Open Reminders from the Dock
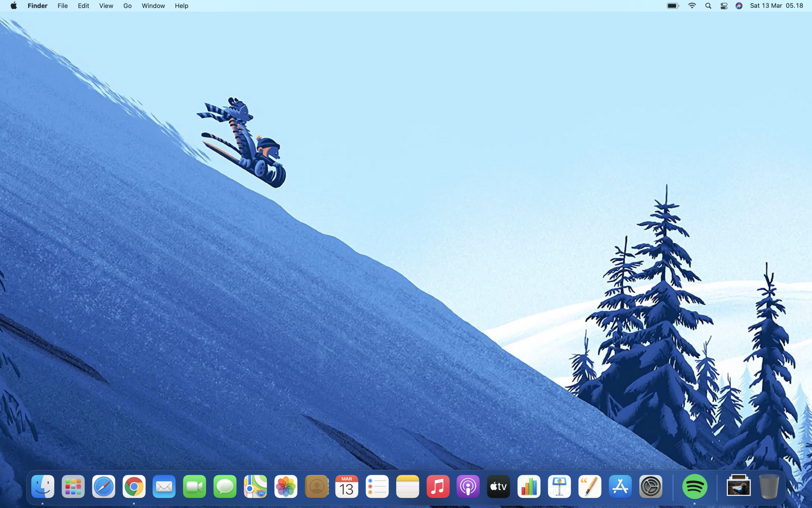Image resolution: width=812 pixels, height=508 pixels. 377,486
